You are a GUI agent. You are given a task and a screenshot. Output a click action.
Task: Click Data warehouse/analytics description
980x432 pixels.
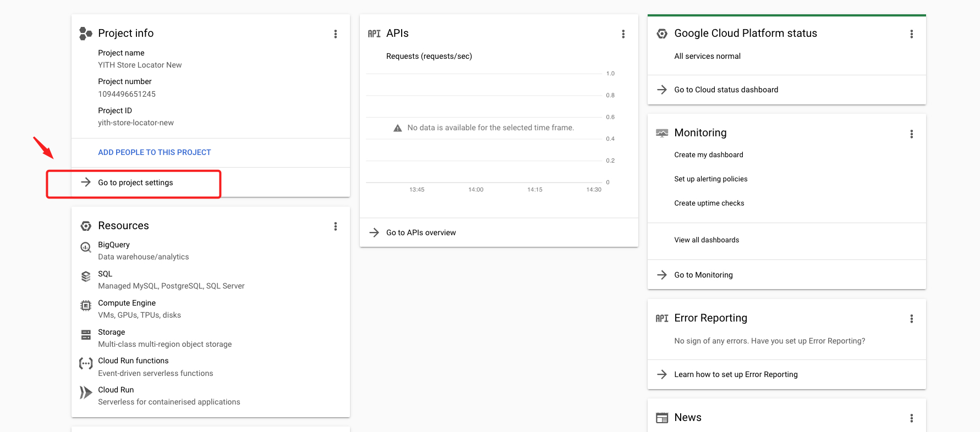point(144,257)
